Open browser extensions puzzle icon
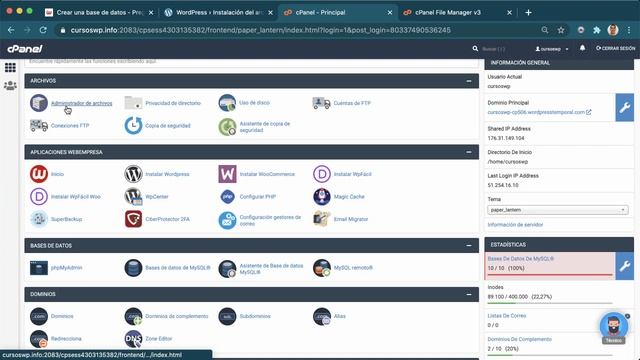 tap(597, 30)
